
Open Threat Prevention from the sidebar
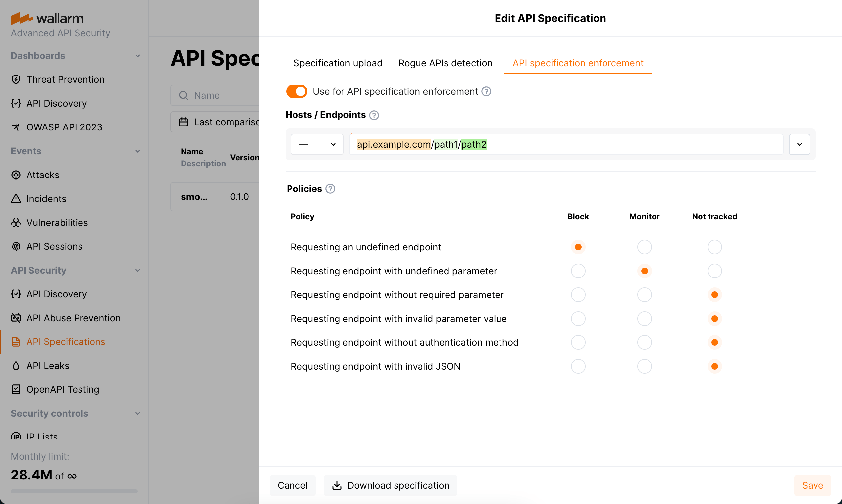coord(16,79)
